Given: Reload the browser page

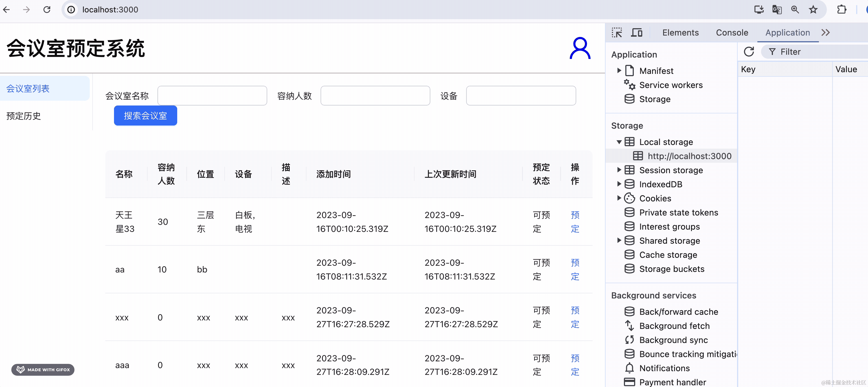Looking at the screenshot, I should pos(47,9).
